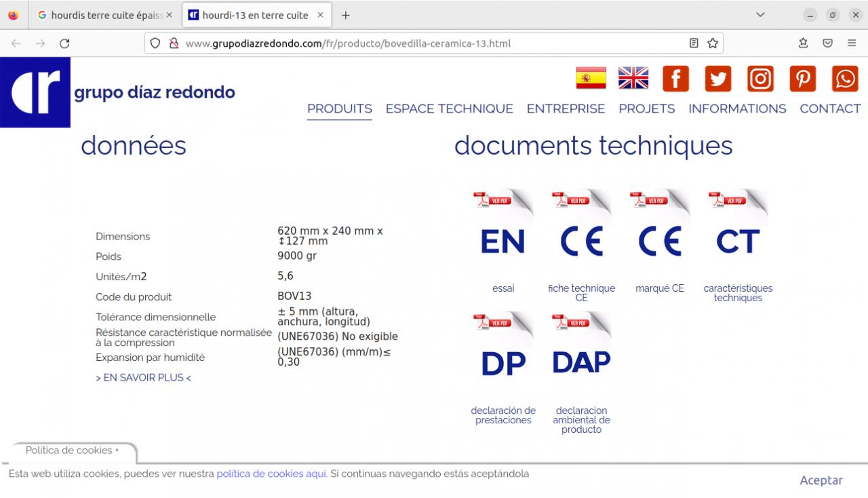Click the Résistance caractéristique normalisée label
The image size is (868, 498).
tap(184, 337)
